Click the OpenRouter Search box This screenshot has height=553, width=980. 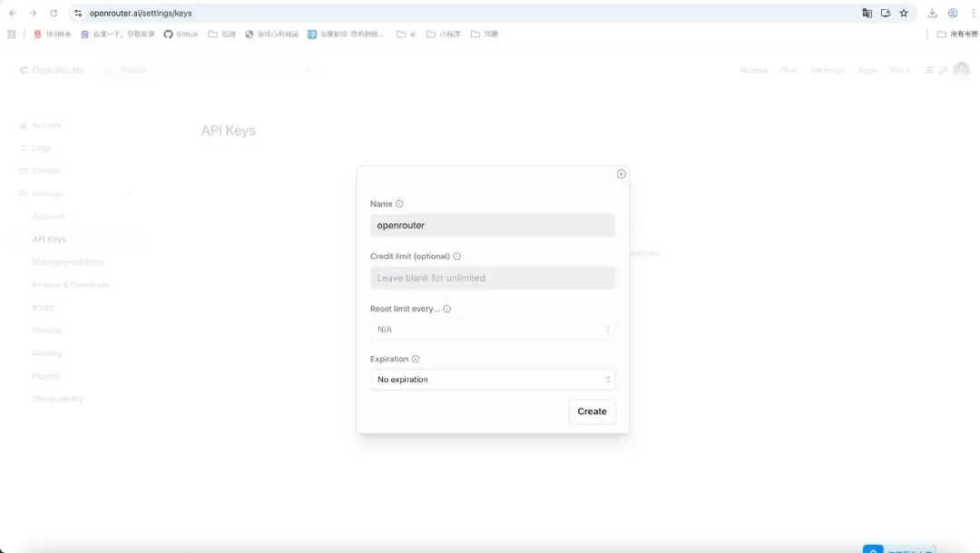[x=210, y=70]
